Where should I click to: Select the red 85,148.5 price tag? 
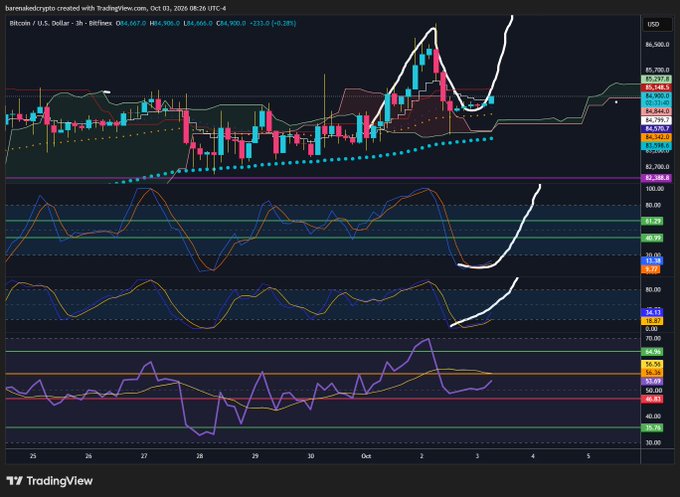(657, 87)
